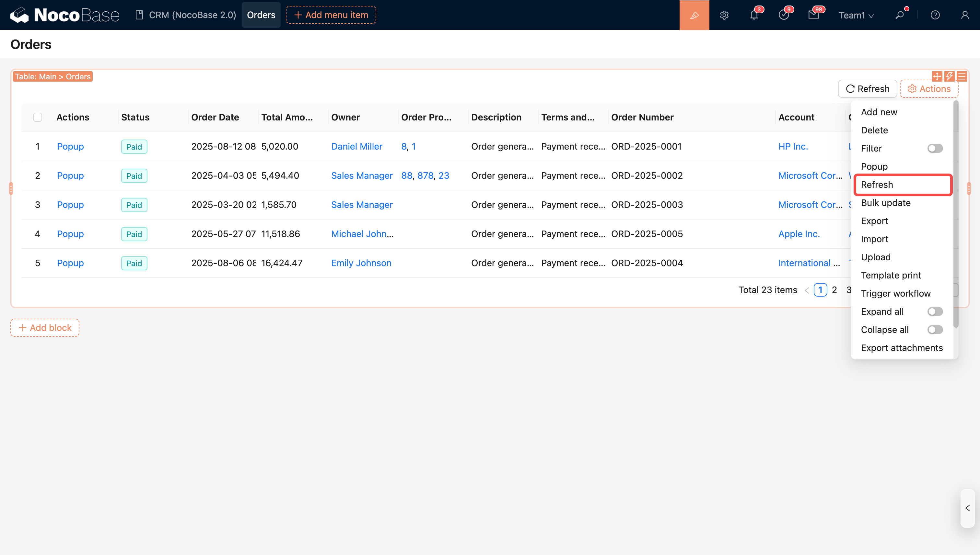This screenshot has height=555, width=980.
Task: Toggle the Filter action switch
Action: [935, 148]
